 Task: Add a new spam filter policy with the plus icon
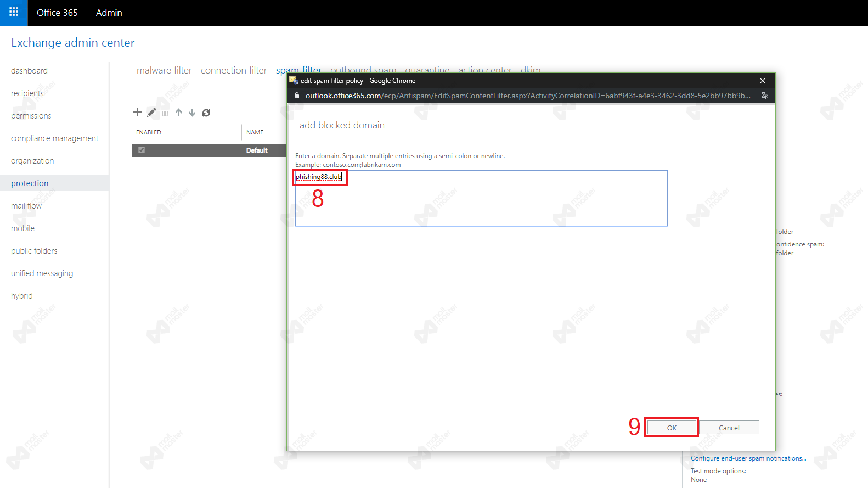(137, 113)
